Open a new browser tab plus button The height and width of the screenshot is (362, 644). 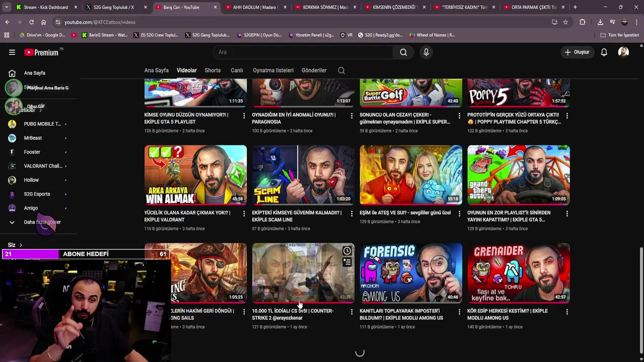click(x=575, y=7)
